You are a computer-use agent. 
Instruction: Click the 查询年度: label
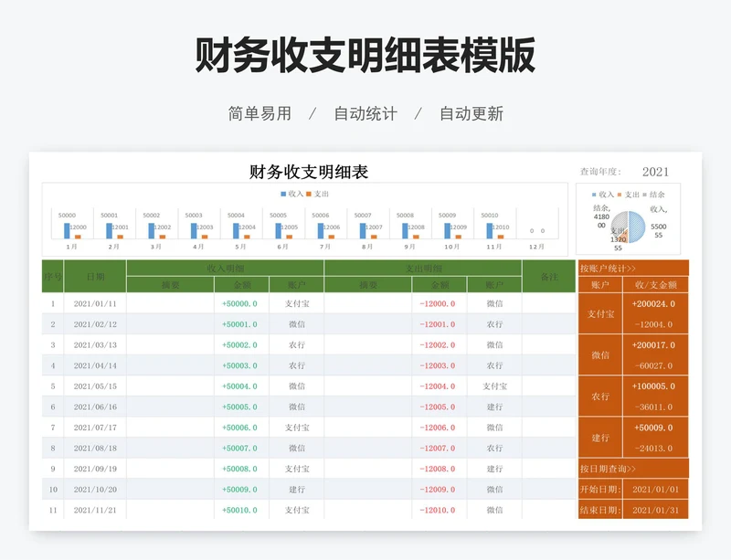(600, 172)
